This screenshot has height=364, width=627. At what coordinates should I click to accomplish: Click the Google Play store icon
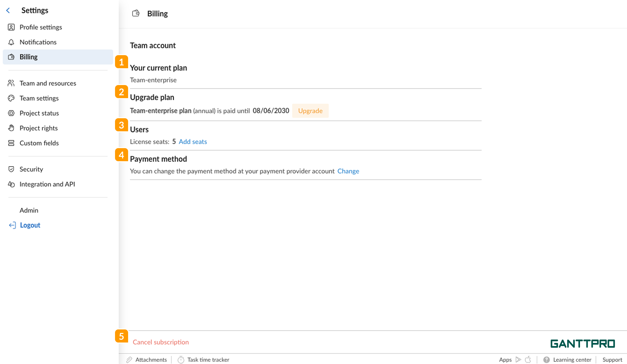pos(519,360)
